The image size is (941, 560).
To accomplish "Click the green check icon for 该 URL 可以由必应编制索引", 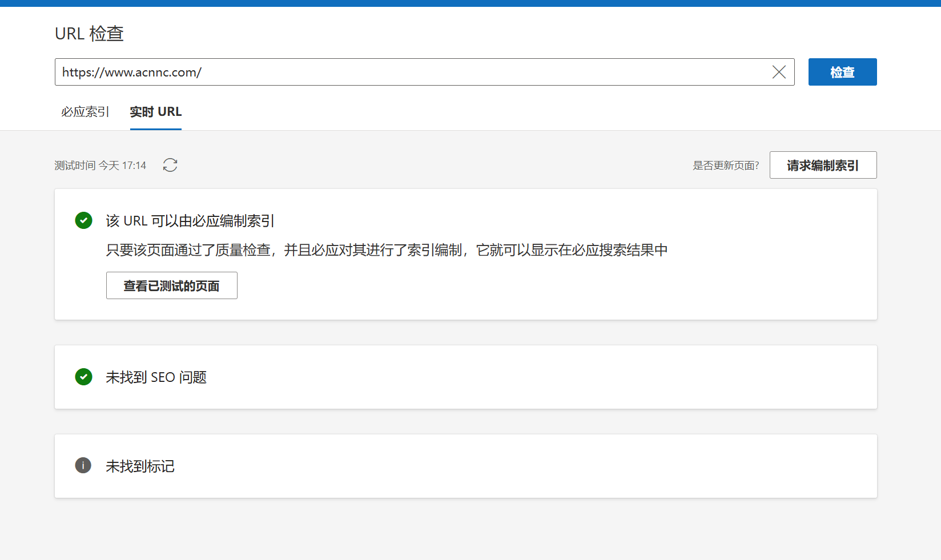I will tap(84, 220).
